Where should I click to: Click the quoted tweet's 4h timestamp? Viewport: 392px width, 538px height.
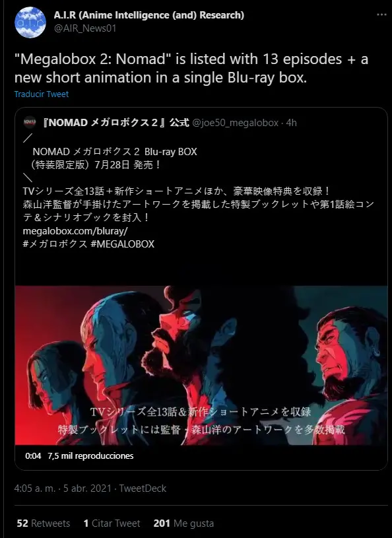point(292,123)
